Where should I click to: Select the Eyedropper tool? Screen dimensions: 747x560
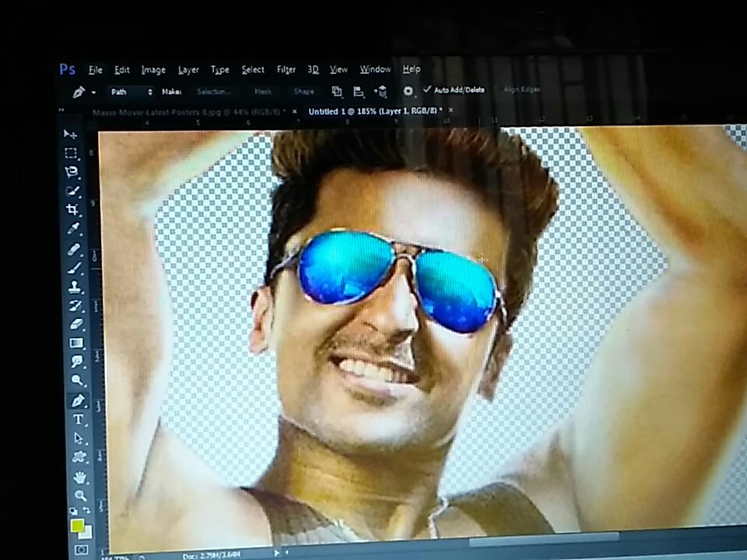click(x=73, y=229)
